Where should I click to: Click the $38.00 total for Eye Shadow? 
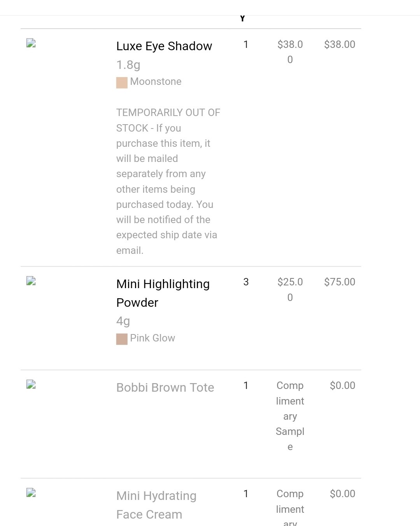click(339, 44)
